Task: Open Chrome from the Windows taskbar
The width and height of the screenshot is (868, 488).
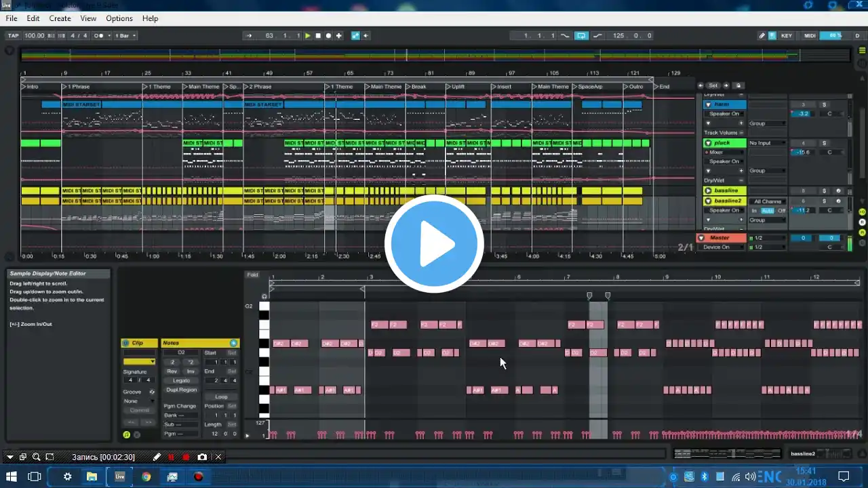Action: [146, 476]
